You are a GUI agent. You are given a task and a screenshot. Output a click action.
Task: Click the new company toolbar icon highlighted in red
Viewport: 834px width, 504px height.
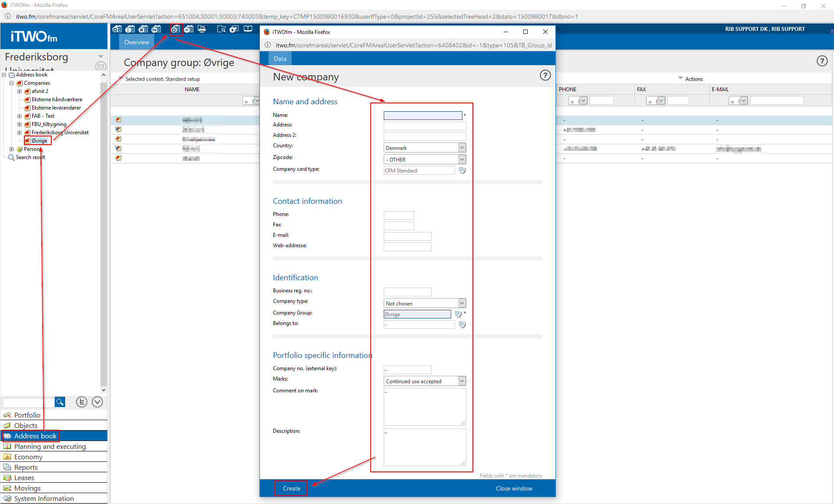(x=176, y=29)
